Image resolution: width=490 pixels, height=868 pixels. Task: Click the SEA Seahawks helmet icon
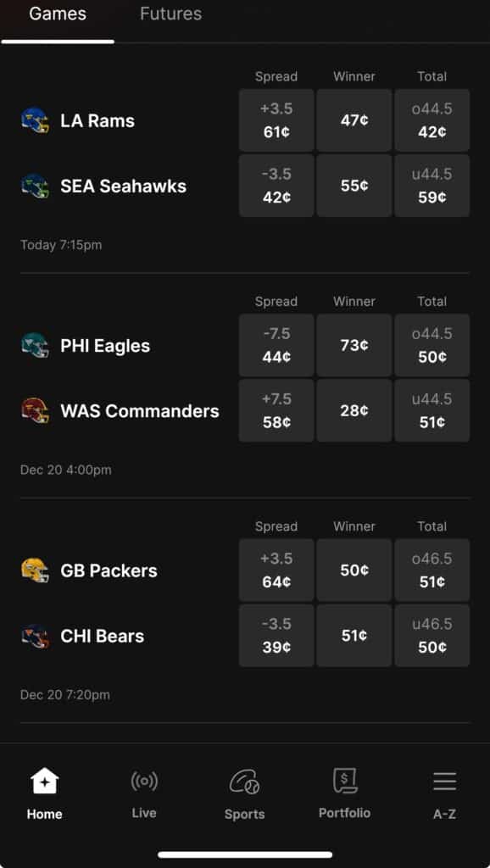click(37, 186)
